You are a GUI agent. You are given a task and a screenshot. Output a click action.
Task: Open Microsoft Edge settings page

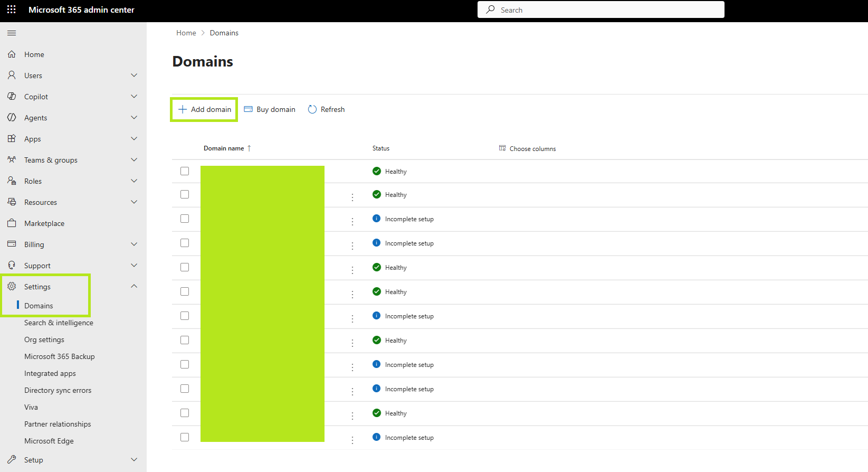[x=49, y=441]
